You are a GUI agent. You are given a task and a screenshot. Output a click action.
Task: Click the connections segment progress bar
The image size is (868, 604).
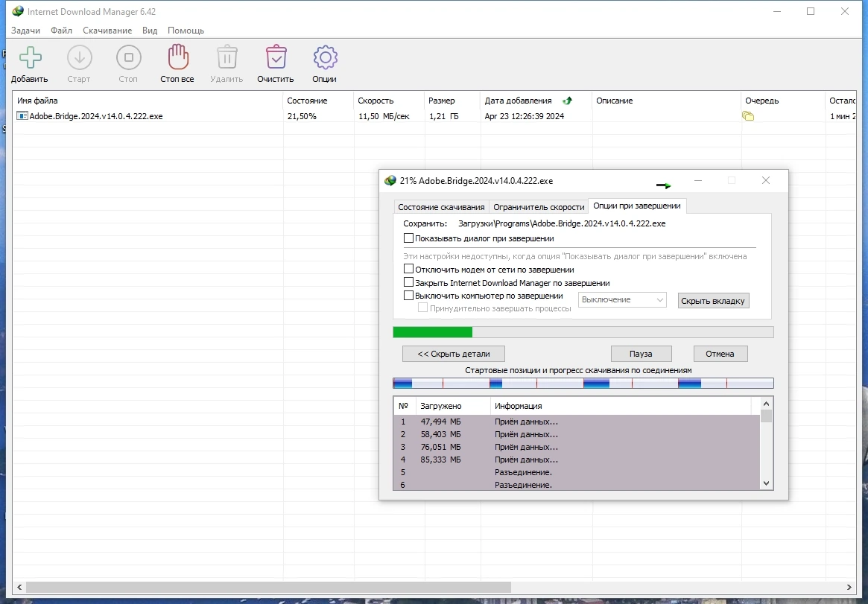(x=583, y=383)
